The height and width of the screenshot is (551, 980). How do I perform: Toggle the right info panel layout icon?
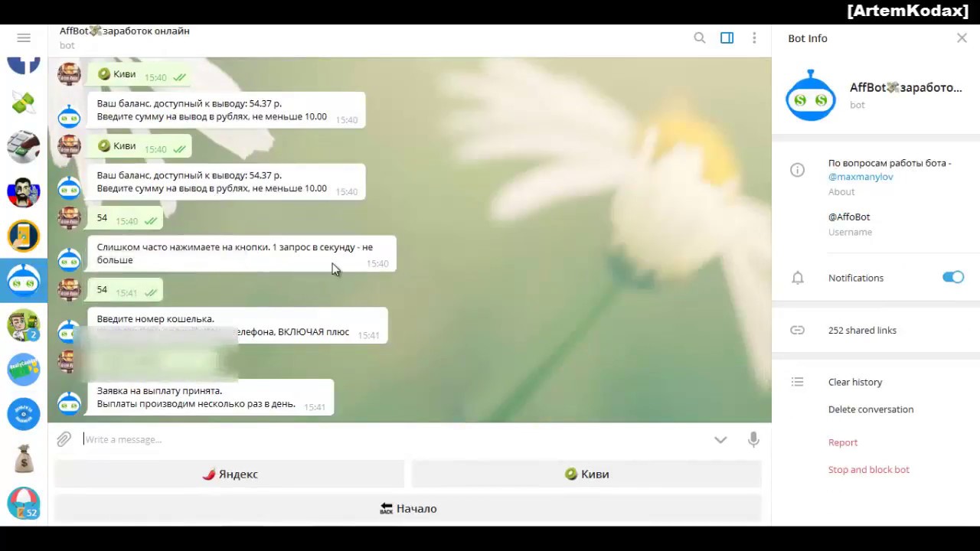727,37
